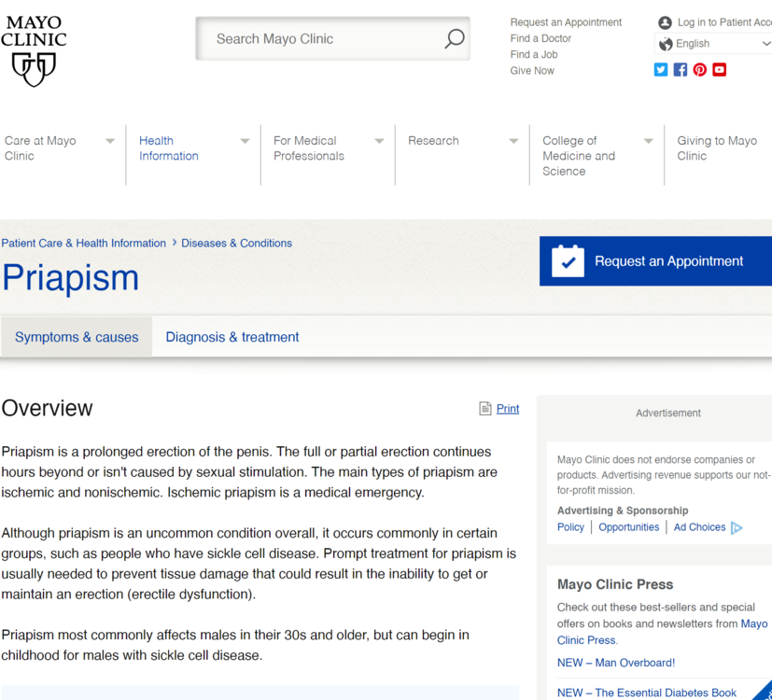Click the patient account user icon
The height and width of the screenshot is (700, 772).
665,22
